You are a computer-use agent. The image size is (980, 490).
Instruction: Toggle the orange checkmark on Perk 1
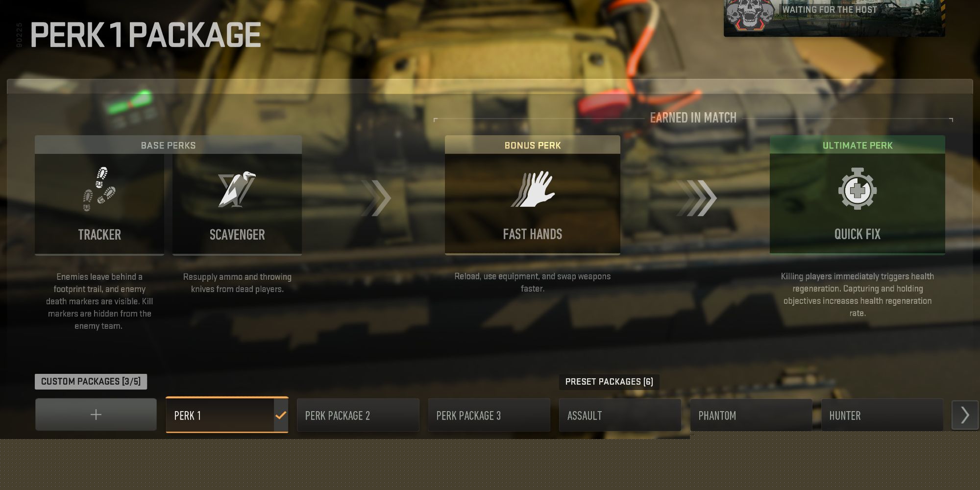point(281,416)
